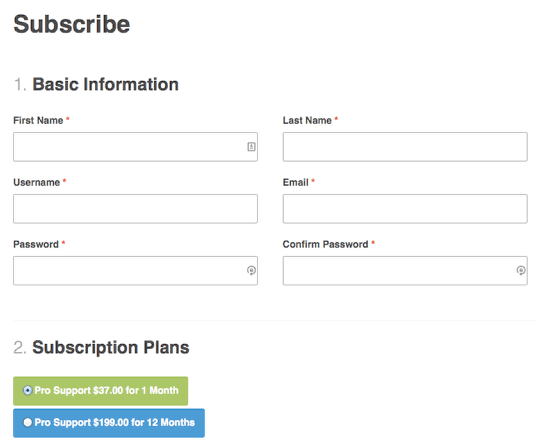
Task: Click the contact autofill icon in First Name
Action: (x=251, y=147)
